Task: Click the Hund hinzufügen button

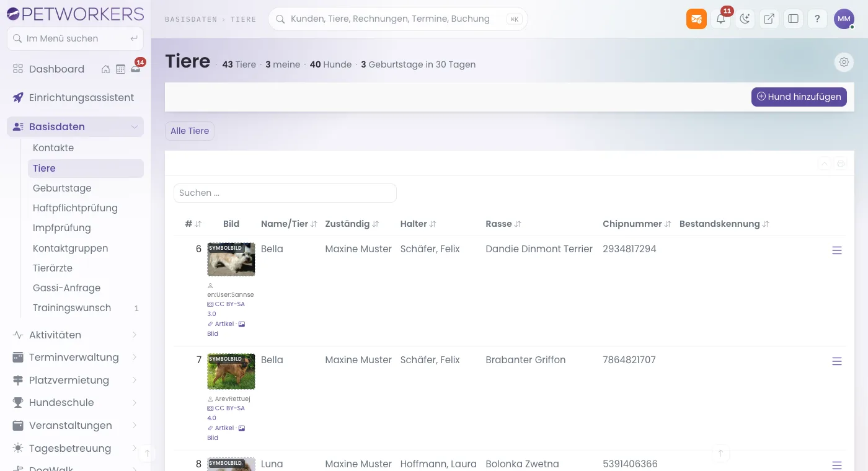Action: click(x=799, y=97)
